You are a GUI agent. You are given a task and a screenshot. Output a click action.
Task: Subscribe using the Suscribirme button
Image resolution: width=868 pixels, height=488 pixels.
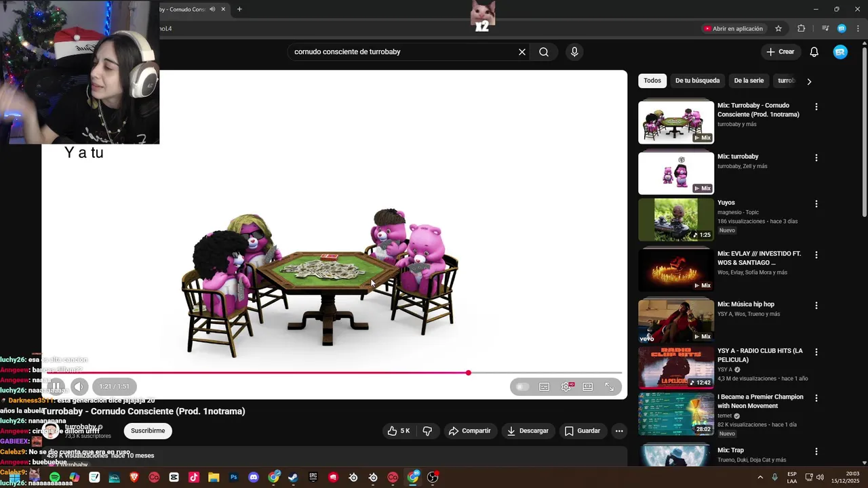[148, 431]
